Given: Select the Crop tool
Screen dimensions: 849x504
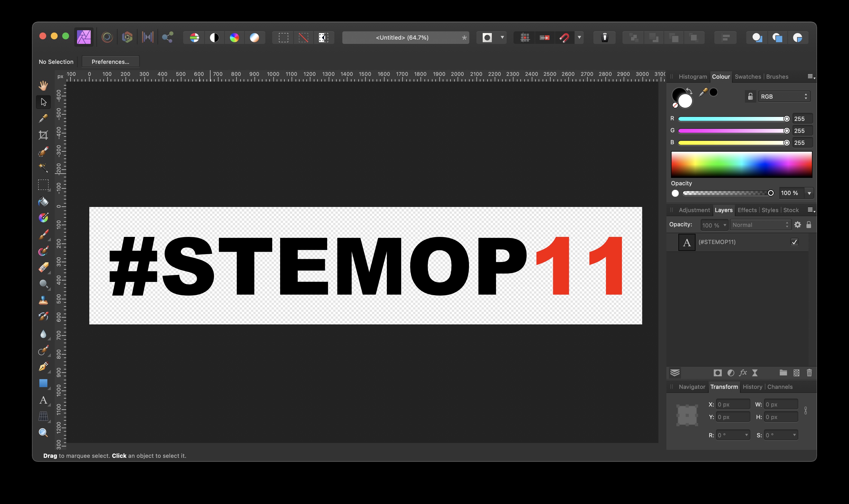Looking at the screenshot, I should click(x=43, y=135).
